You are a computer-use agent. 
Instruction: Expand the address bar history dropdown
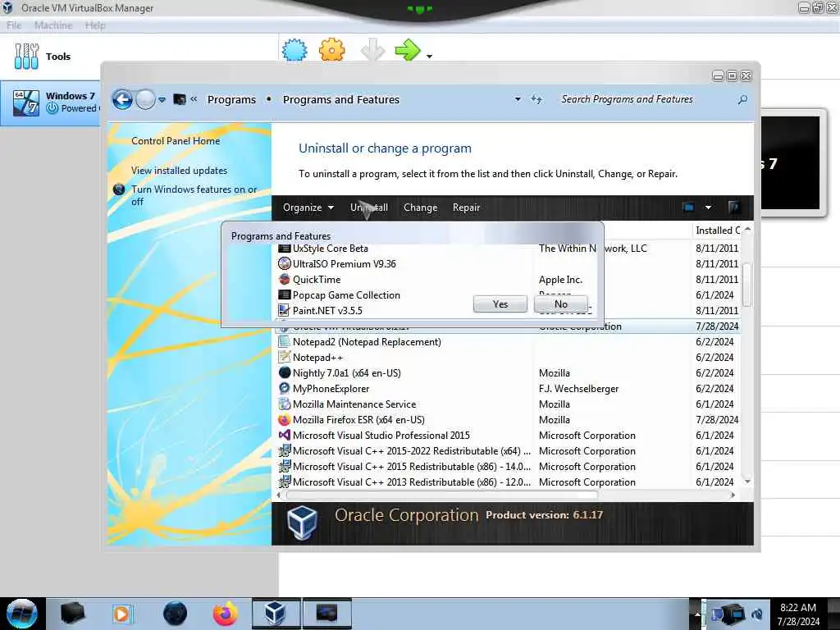[x=518, y=99]
